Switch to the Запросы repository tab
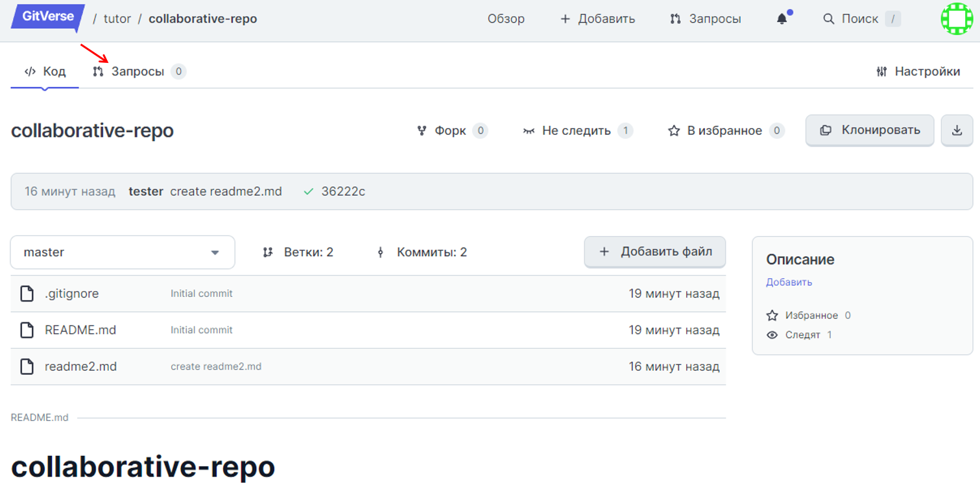This screenshot has height=483, width=980. tap(138, 71)
